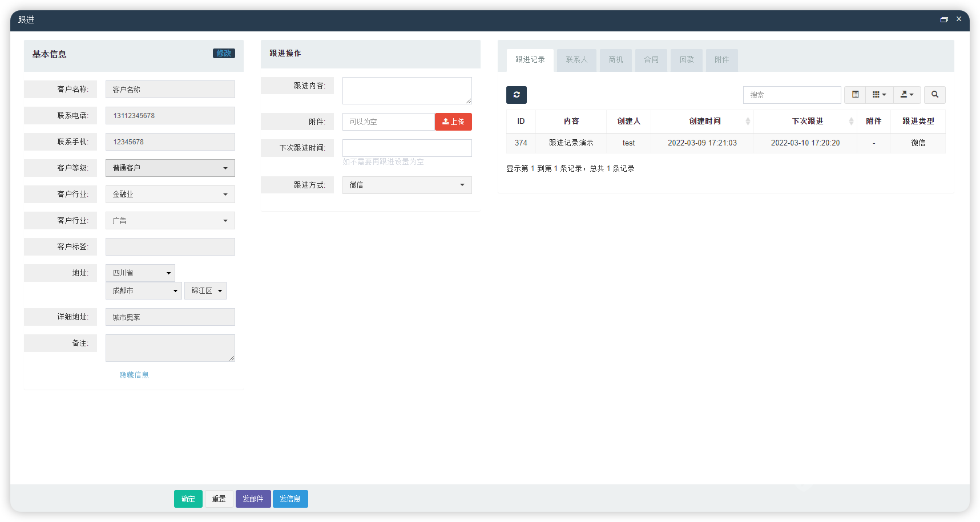The width and height of the screenshot is (980, 522).
Task: Switch to the 合同 tab
Action: pyautogui.click(x=651, y=60)
